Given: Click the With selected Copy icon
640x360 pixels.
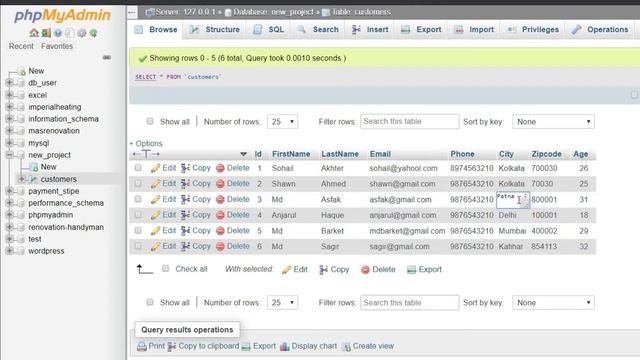Looking at the screenshot, I should [x=324, y=269].
